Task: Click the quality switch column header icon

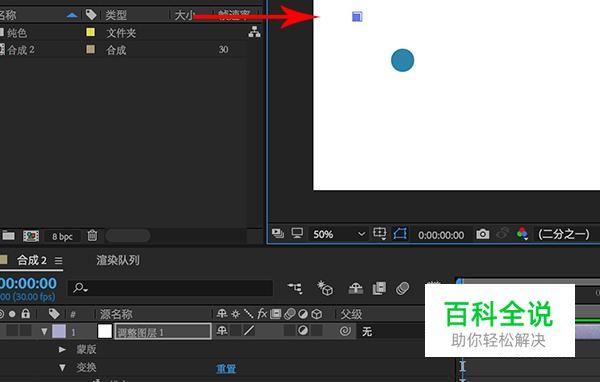Action: 249,314
